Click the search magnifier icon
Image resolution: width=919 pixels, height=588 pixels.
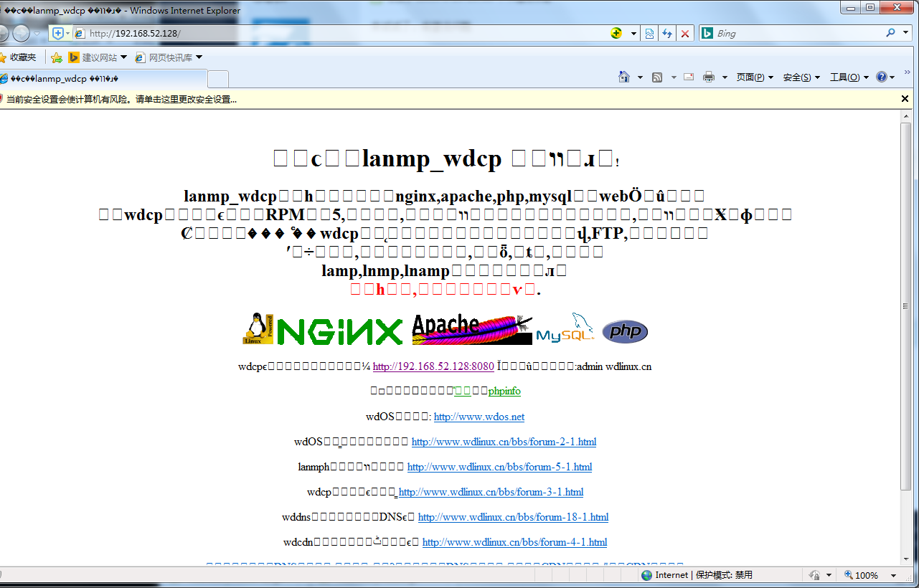pos(891,33)
